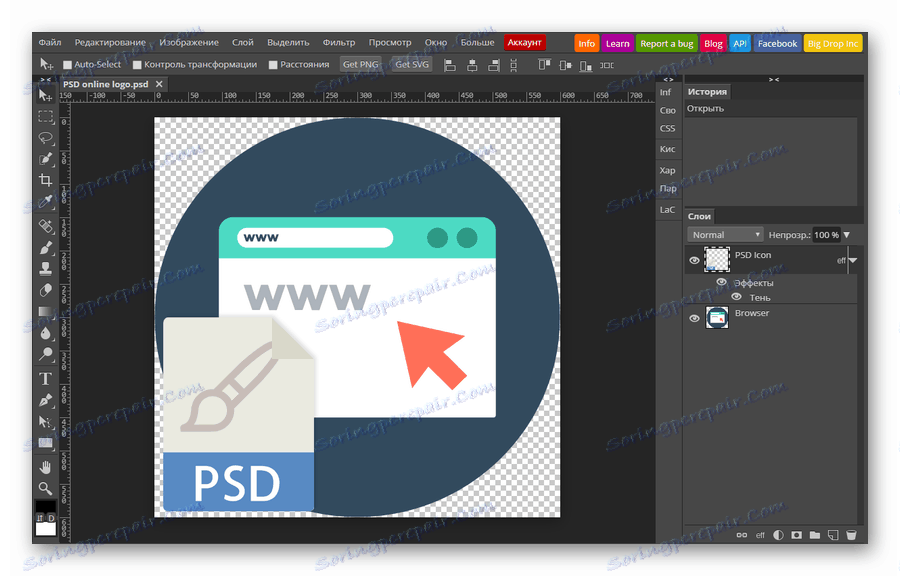This screenshot has height=576, width=900.
Task: Create new adjustment layer half-circle icon
Action: click(x=778, y=535)
